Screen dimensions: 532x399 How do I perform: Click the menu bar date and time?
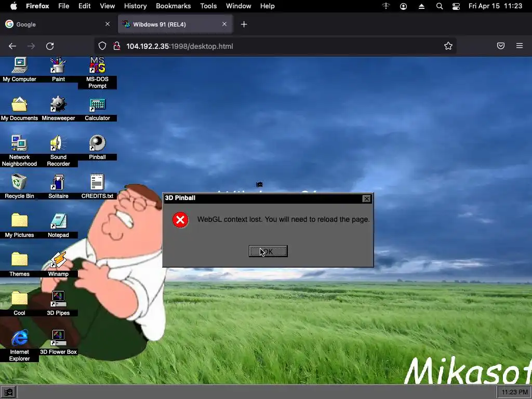tap(495, 6)
